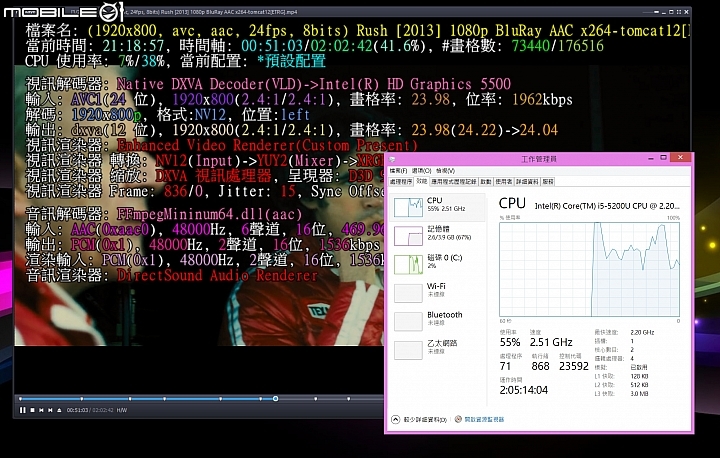
Task: Click the 00:51:03 elapsed time display
Action: click(77, 410)
